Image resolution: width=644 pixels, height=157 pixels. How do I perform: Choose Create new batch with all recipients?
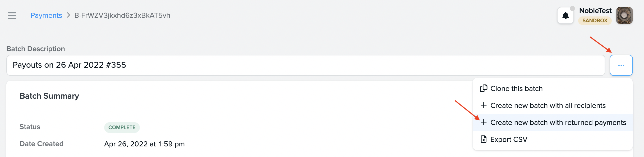coord(548,106)
